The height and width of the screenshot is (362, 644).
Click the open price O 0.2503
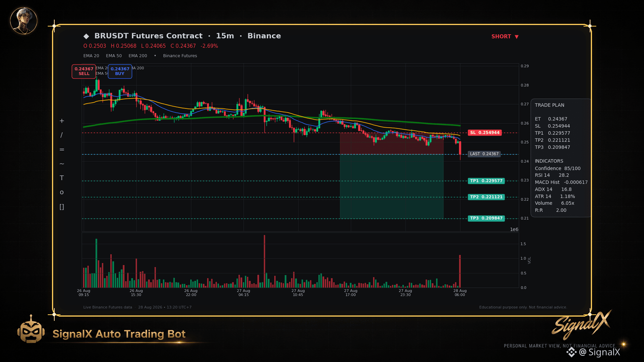tap(95, 46)
